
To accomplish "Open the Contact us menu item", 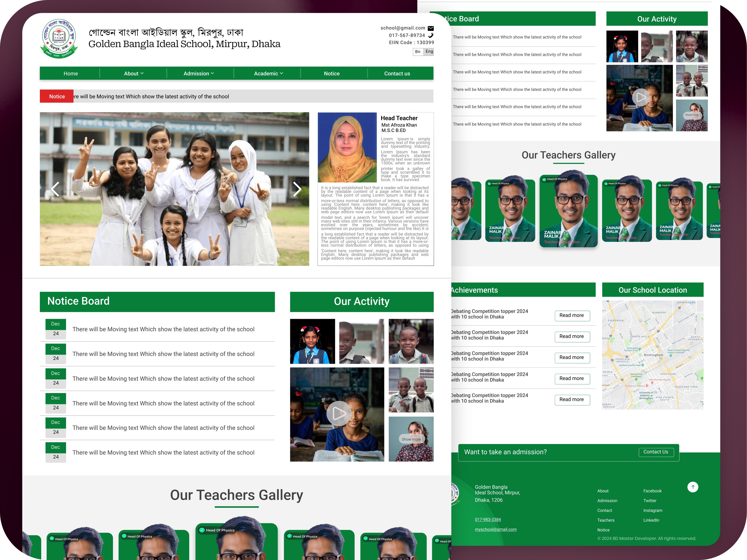I will tap(397, 73).
